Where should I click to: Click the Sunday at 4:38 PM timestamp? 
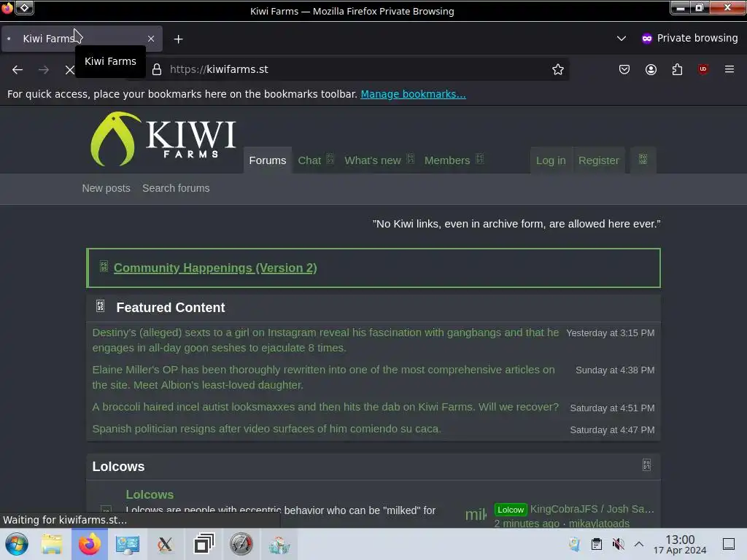pos(615,370)
